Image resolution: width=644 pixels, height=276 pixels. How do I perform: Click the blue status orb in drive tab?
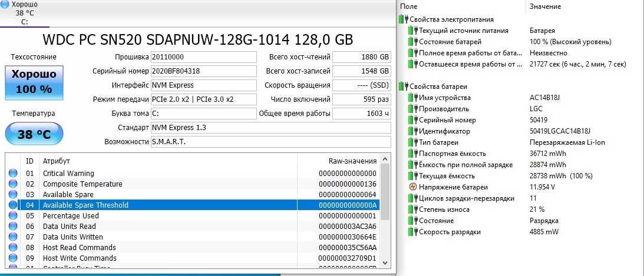(5, 5)
